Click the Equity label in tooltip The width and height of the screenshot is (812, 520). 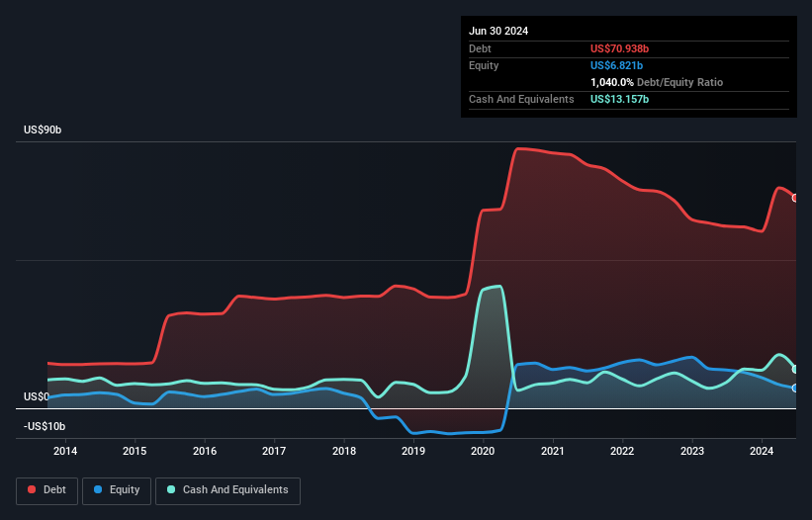click(x=484, y=65)
